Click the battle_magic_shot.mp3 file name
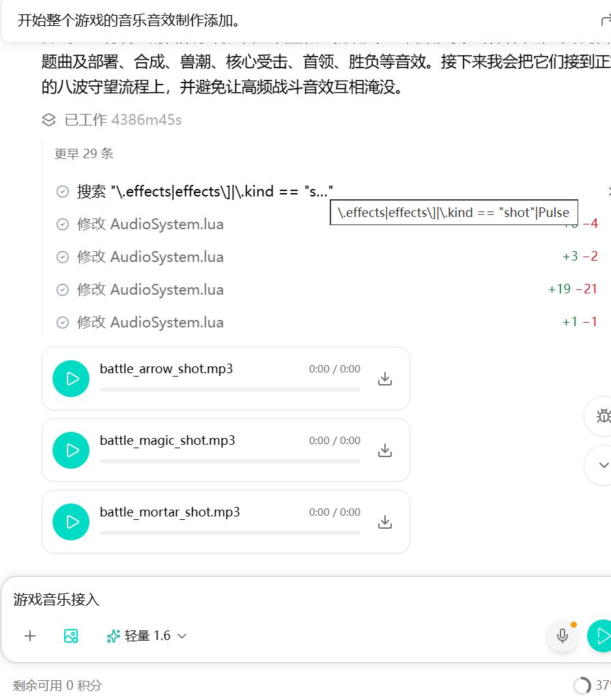611x700 pixels. point(167,441)
